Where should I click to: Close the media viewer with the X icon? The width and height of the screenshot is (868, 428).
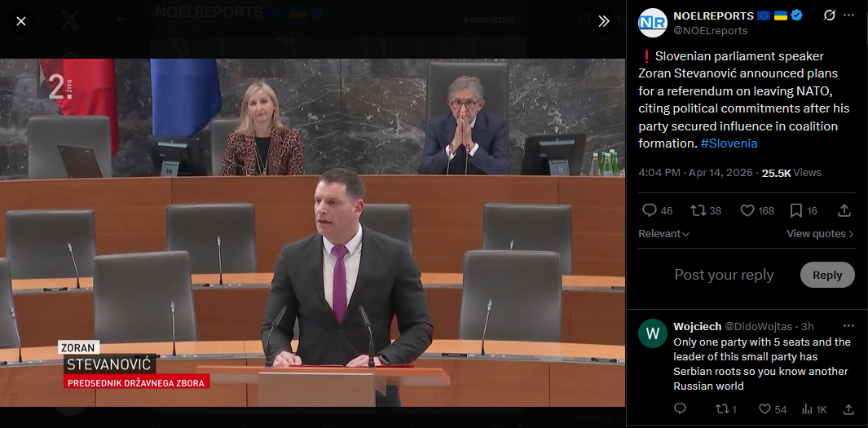(x=21, y=21)
